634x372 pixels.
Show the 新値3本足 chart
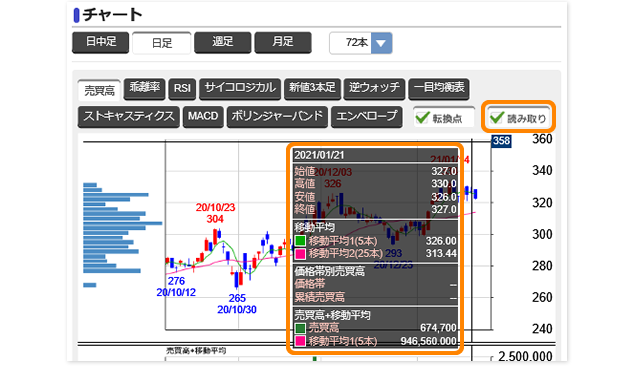312,89
